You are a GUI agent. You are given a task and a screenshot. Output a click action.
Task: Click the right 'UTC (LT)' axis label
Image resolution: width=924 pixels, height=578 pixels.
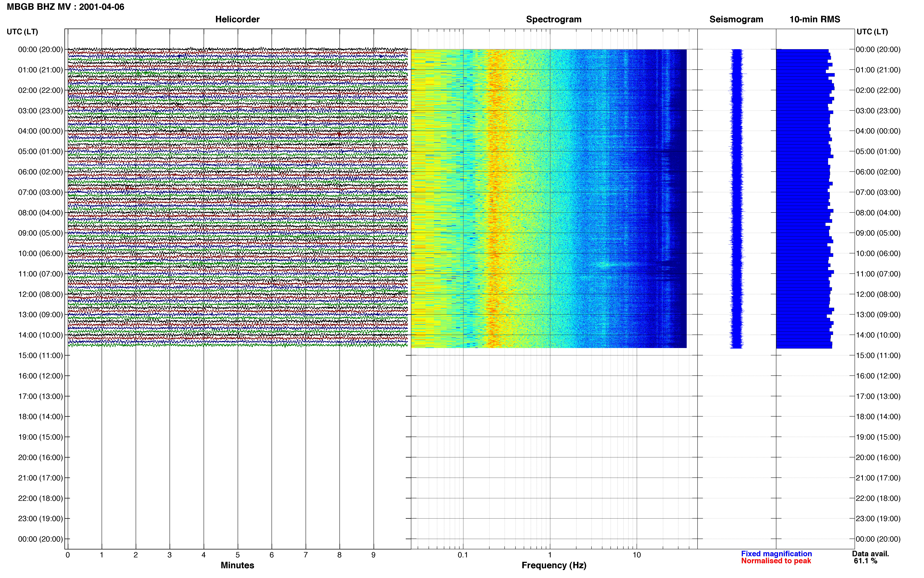pyautogui.click(x=872, y=32)
